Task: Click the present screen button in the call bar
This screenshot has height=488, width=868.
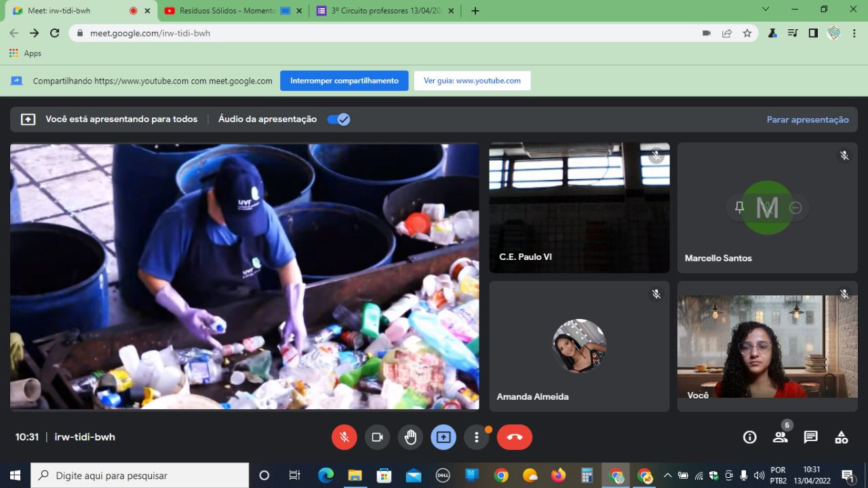Action: pyautogui.click(x=443, y=437)
